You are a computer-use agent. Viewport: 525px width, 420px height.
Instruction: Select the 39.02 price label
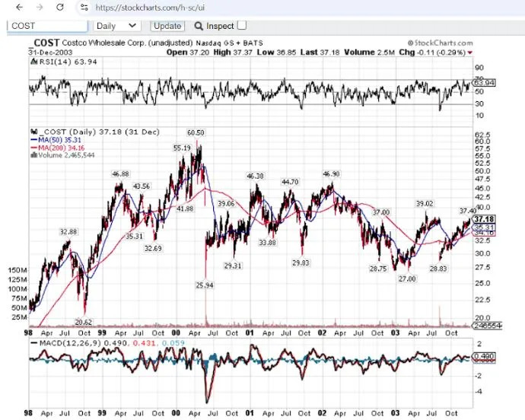[425, 204]
